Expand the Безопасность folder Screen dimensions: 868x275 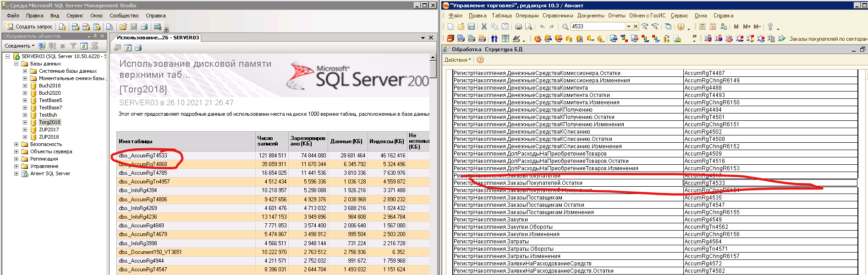pos(16,144)
